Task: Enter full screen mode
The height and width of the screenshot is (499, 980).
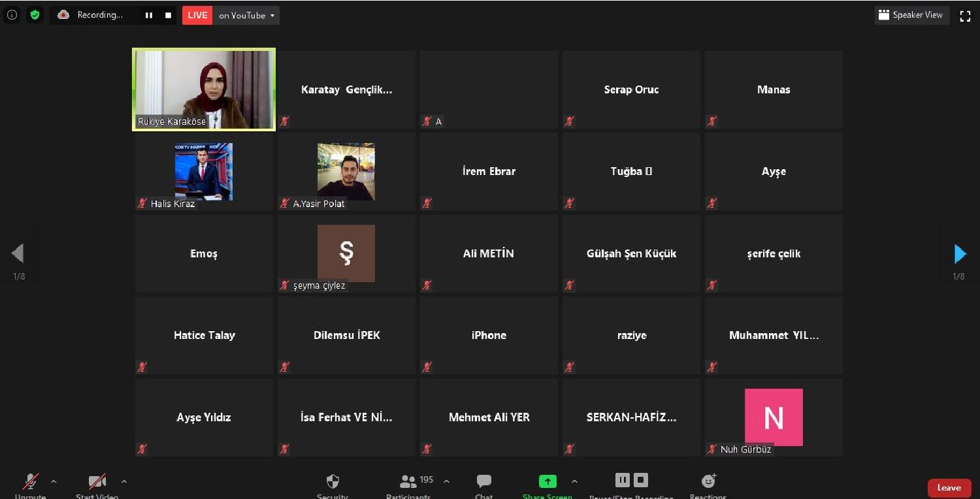Action: (964, 16)
